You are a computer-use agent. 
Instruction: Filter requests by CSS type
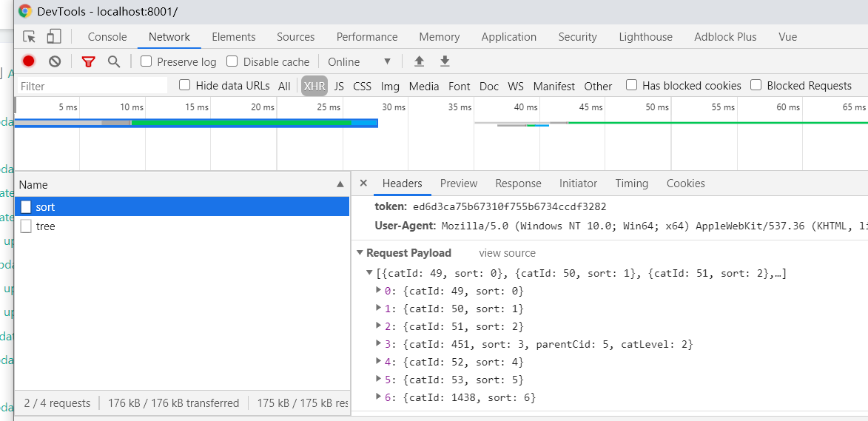click(362, 87)
